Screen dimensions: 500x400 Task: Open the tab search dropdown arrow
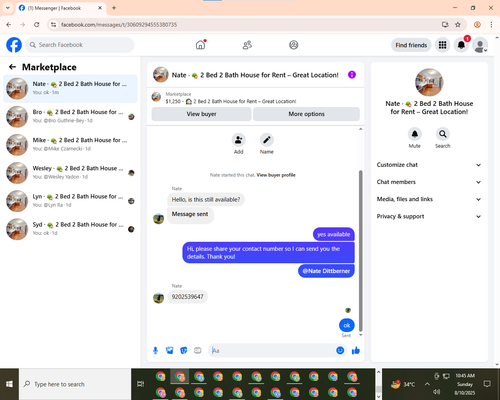point(8,8)
